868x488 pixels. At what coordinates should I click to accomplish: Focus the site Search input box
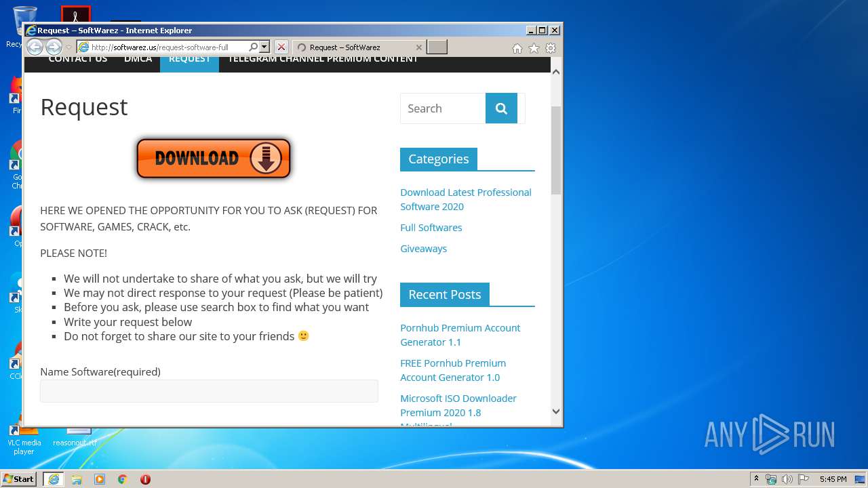click(x=443, y=108)
